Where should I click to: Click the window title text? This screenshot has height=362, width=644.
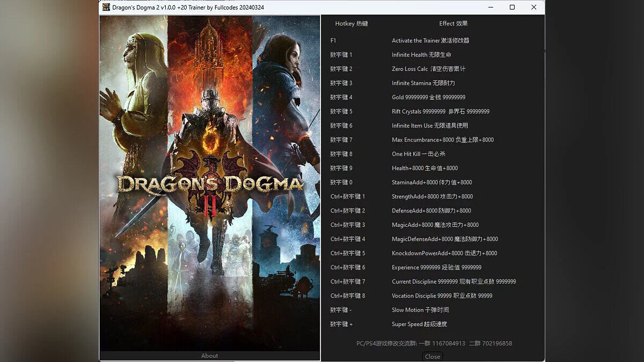point(188,8)
